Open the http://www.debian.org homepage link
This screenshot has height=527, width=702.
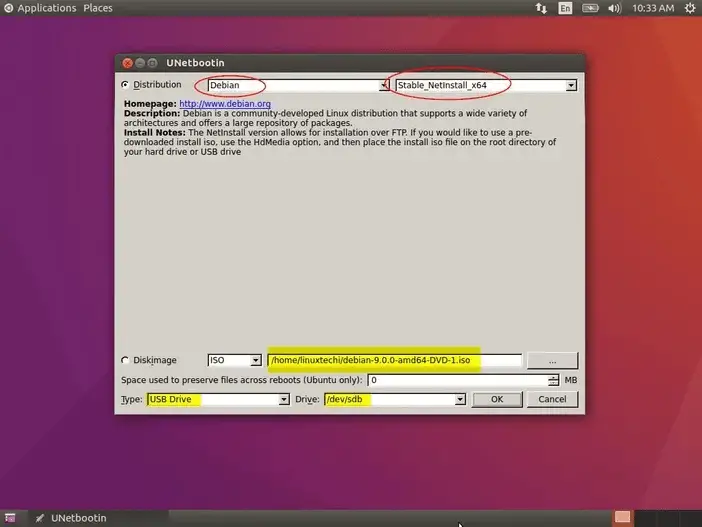pos(225,103)
